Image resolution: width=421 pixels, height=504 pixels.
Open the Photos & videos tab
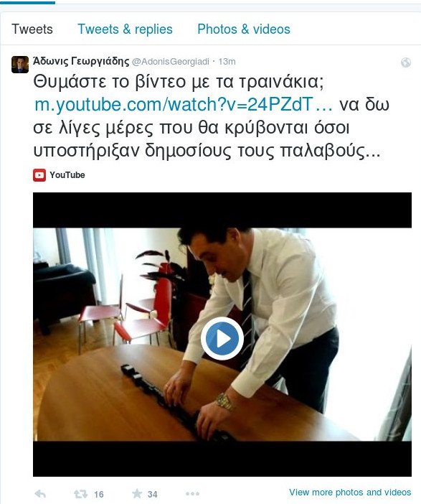(244, 29)
